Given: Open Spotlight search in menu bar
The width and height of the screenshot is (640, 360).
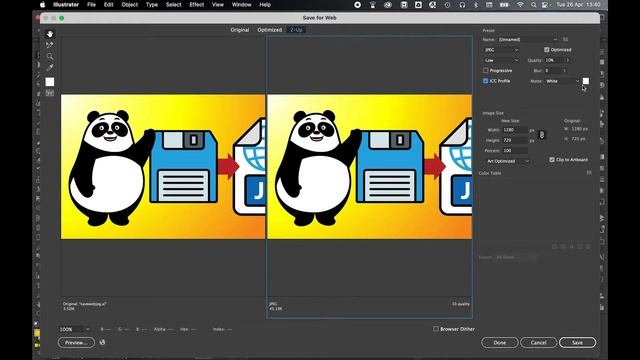Looking at the screenshot, I should 533,5.
